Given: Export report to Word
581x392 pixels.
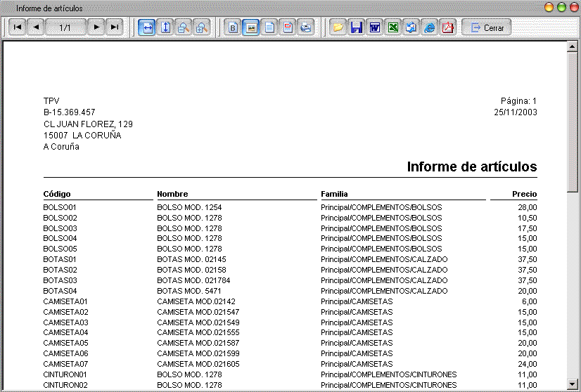Looking at the screenshot, I should coord(375,27).
